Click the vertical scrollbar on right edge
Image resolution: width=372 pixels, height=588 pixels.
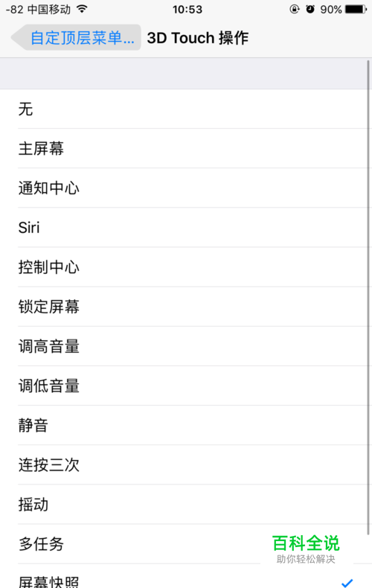[x=368, y=298]
